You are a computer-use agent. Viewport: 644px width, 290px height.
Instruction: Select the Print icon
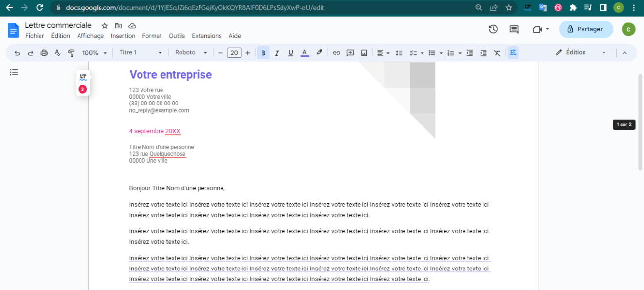44,52
